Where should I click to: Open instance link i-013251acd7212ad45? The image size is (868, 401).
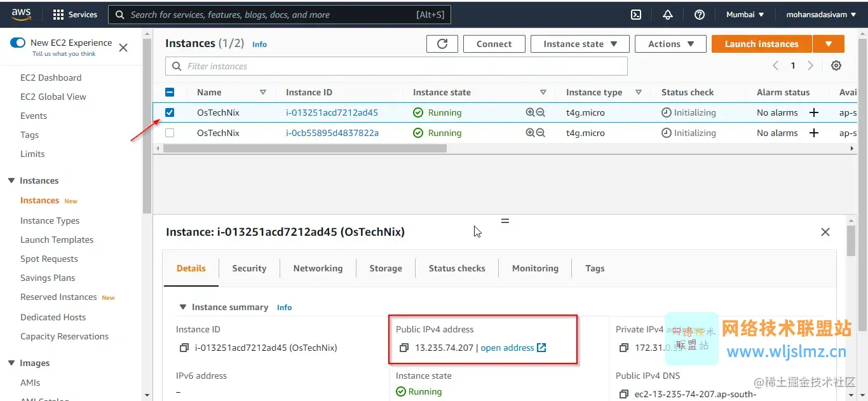(x=332, y=112)
